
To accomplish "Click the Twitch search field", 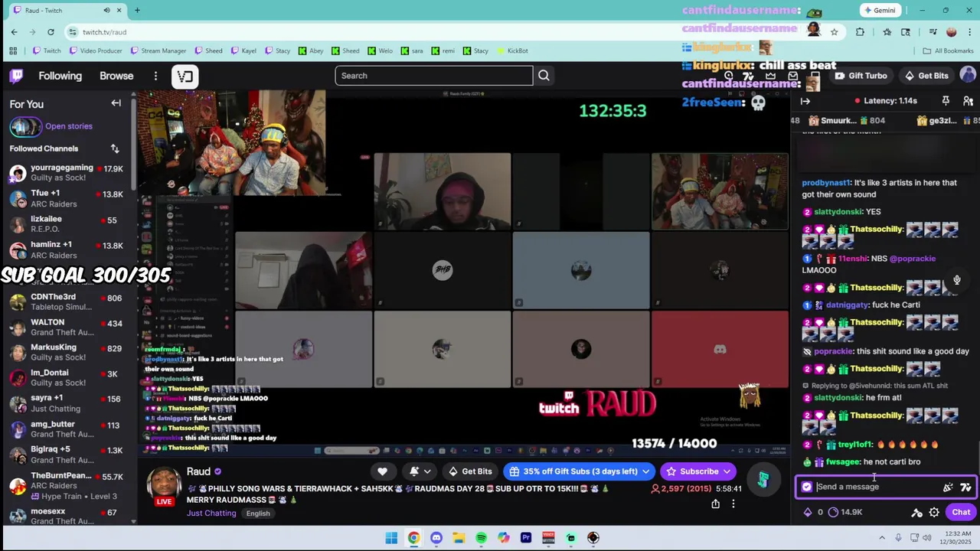I will click(x=433, y=76).
